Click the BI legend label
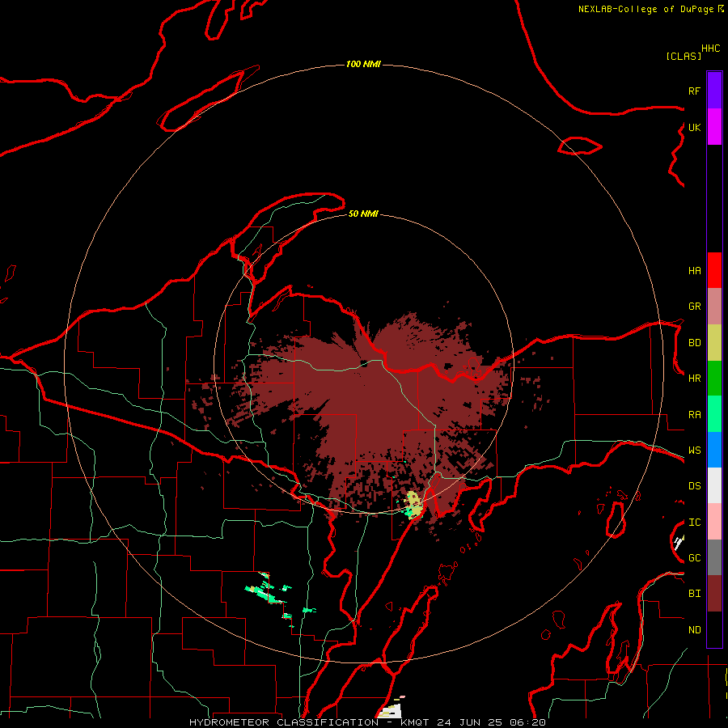This screenshot has height=728, width=728. pyautogui.click(x=694, y=594)
